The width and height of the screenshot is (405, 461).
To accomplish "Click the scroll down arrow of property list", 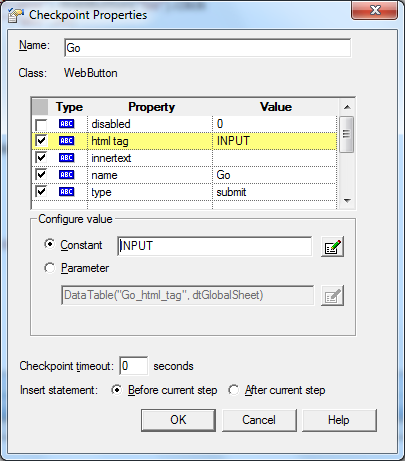I will click(347, 201).
